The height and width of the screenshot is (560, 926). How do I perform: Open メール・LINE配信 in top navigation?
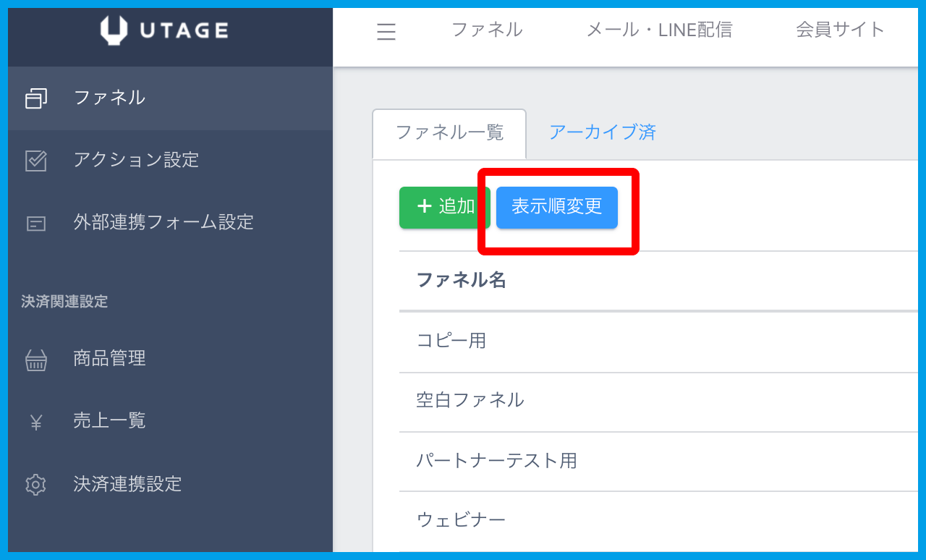pyautogui.click(x=658, y=30)
